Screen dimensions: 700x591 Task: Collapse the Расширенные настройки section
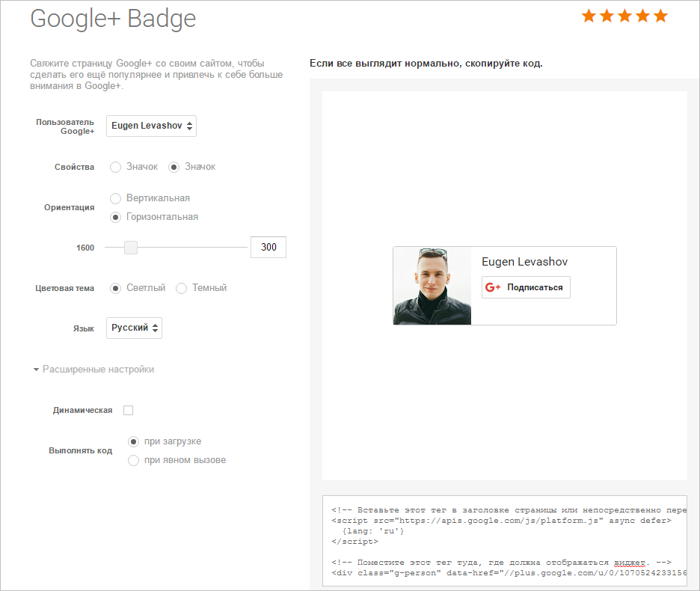pos(93,370)
